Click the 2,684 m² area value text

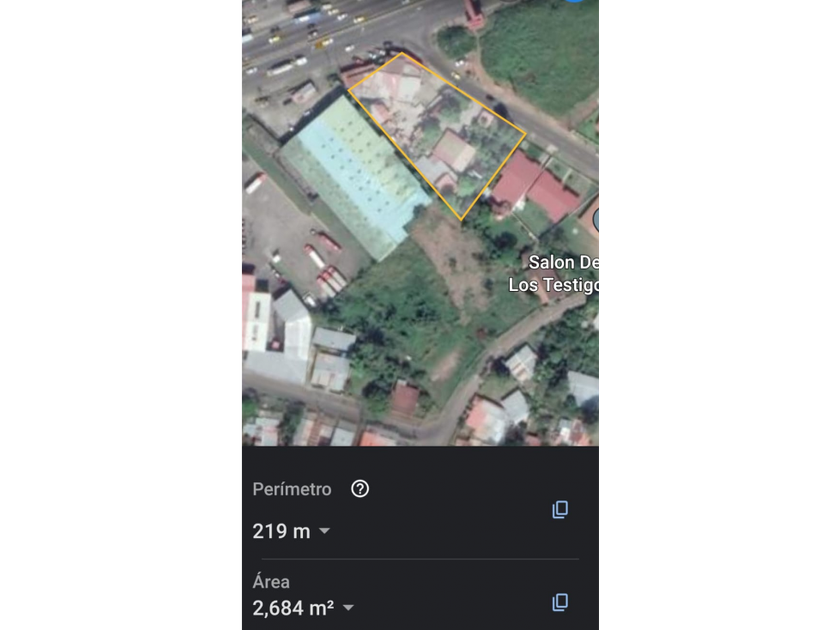293,607
